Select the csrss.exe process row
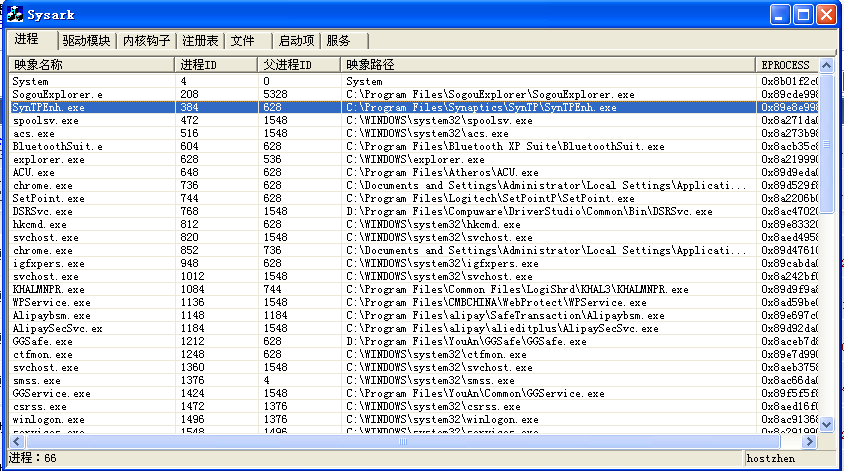Image resolution: width=844 pixels, height=471 pixels. (x=414, y=406)
